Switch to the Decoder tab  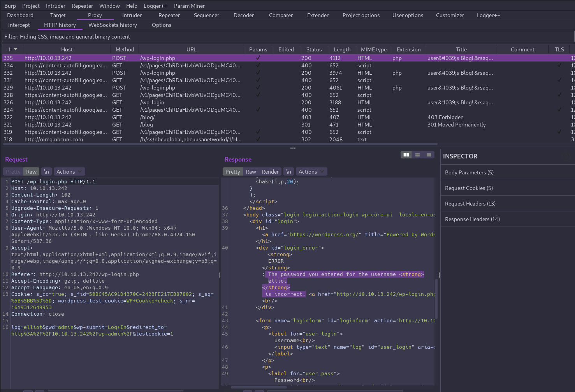click(x=244, y=15)
